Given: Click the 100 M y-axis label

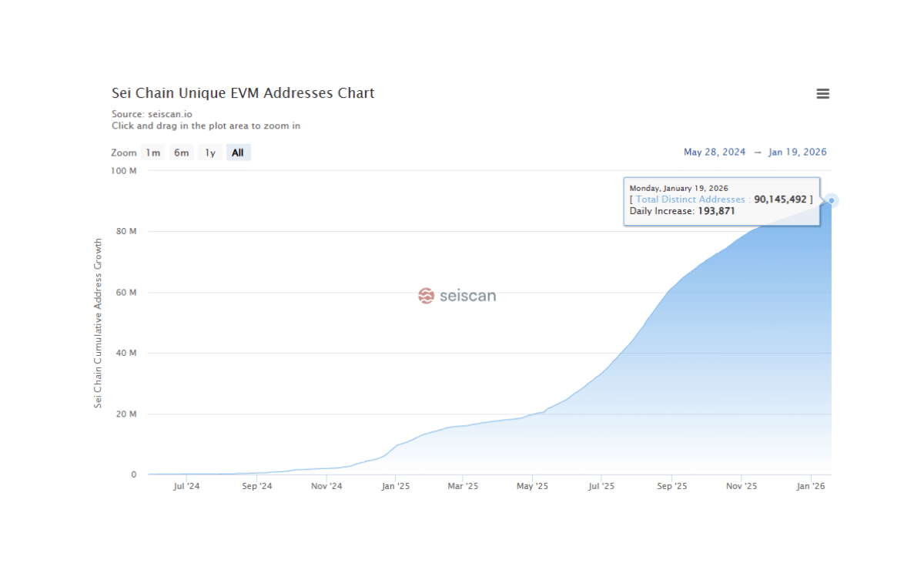Looking at the screenshot, I should (x=124, y=171).
